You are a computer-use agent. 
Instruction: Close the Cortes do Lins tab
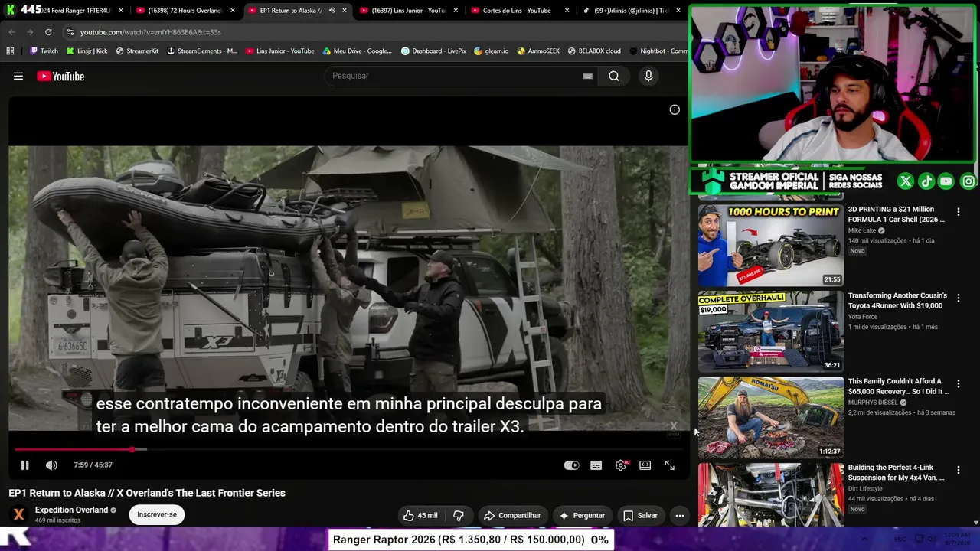pyautogui.click(x=567, y=11)
